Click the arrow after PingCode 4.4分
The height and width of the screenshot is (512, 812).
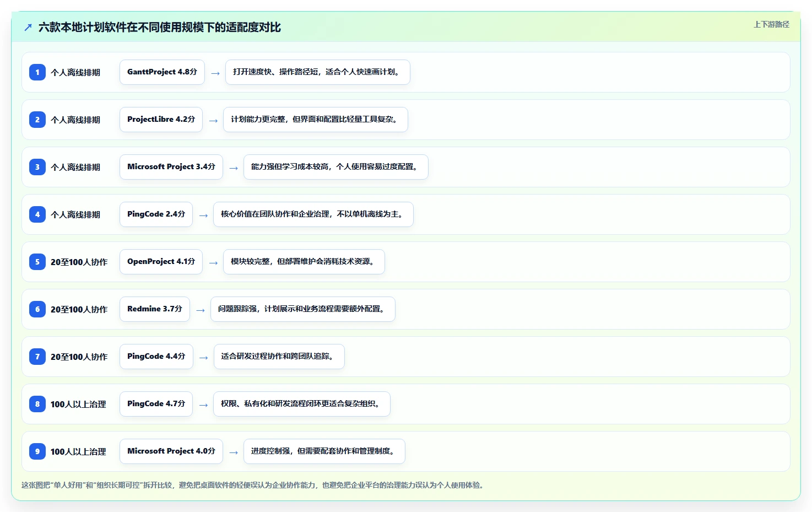[204, 358]
